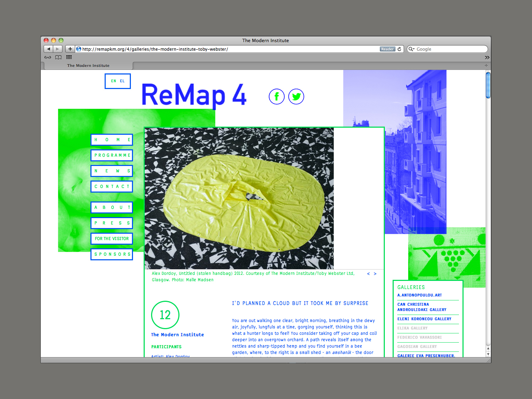
Task: Open the bookmarks bar overflow chevron
Action: click(487, 57)
